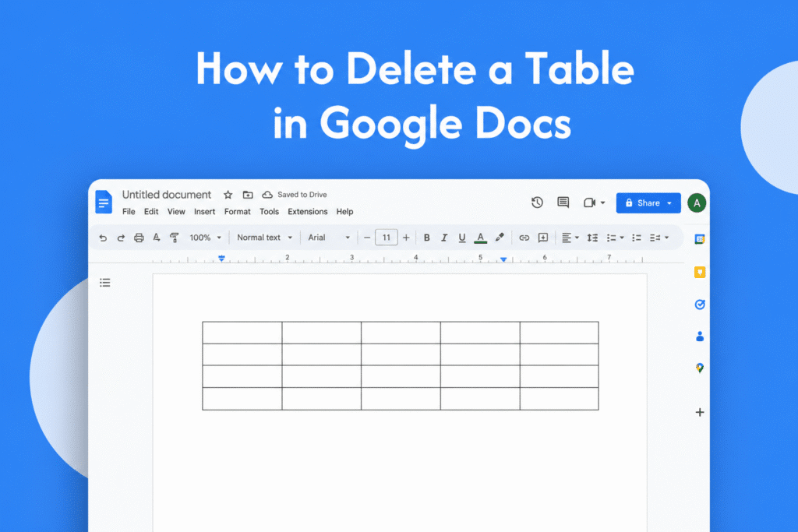Click the Undo arrow

click(104, 238)
